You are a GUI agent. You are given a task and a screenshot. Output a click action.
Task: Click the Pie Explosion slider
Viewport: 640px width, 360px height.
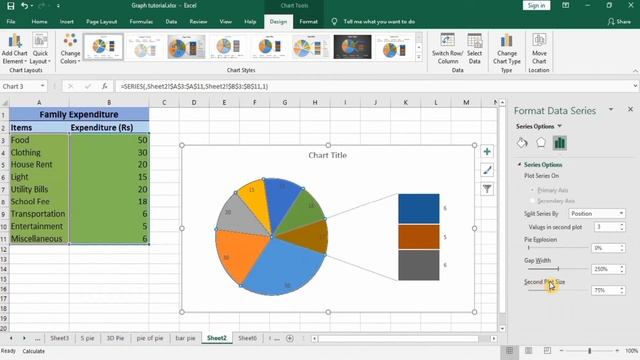(558, 248)
